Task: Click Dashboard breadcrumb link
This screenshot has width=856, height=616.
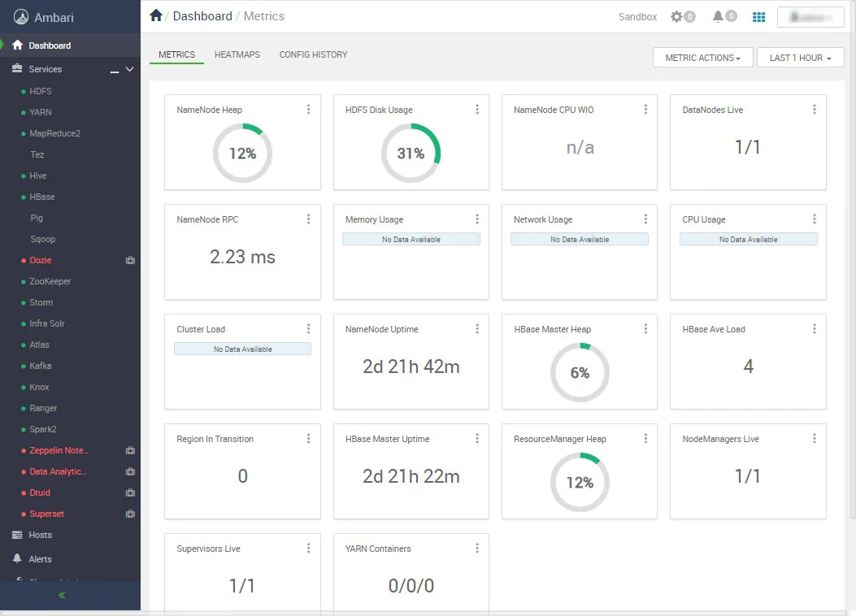Action: 202,16
